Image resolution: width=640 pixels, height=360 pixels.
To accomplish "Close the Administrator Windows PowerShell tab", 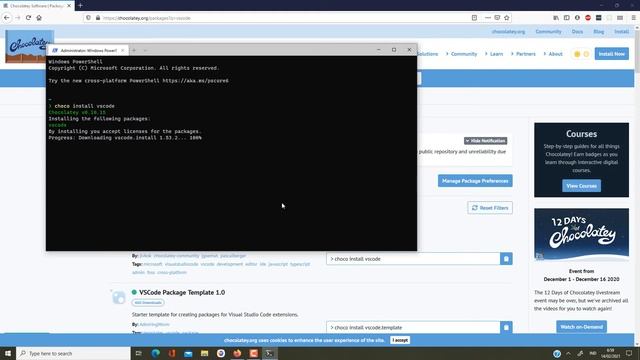I will (x=122, y=50).
